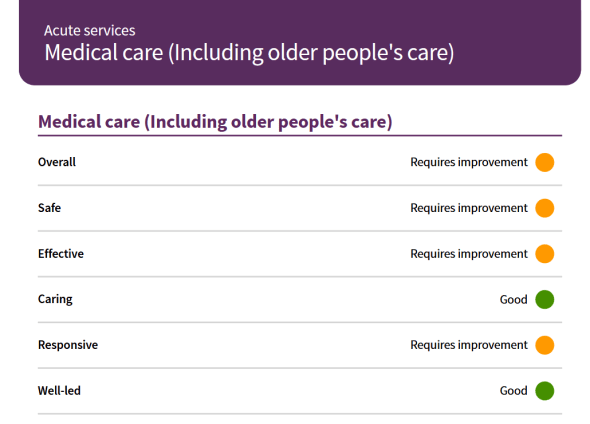Click the orange Responsive rating circle
Screen dimensions: 590x424
click(544, 345)
